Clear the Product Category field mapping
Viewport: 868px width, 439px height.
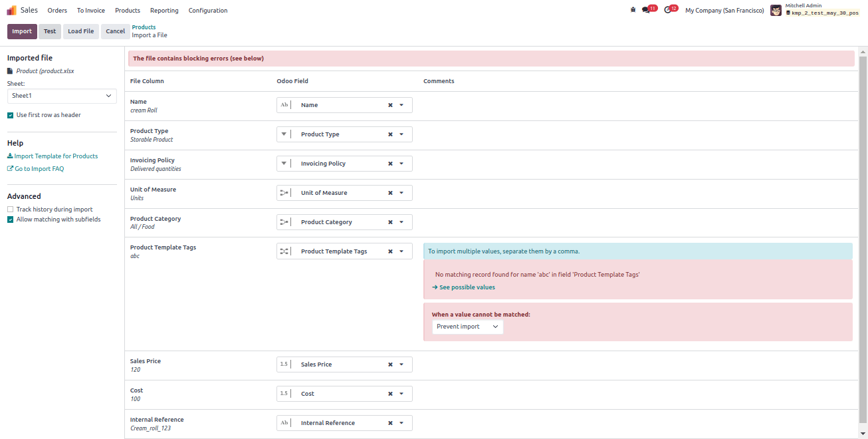(391, 222)
